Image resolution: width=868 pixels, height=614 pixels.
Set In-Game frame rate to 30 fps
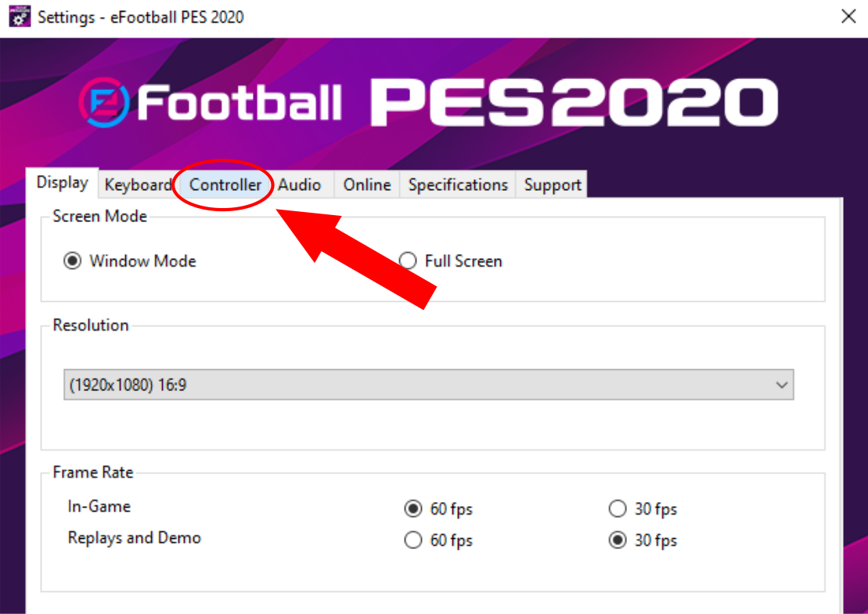pos(617,508)
